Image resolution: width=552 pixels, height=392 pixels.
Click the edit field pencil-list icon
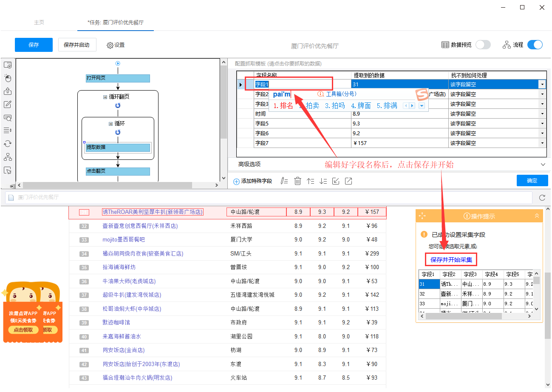click(284, 181)
